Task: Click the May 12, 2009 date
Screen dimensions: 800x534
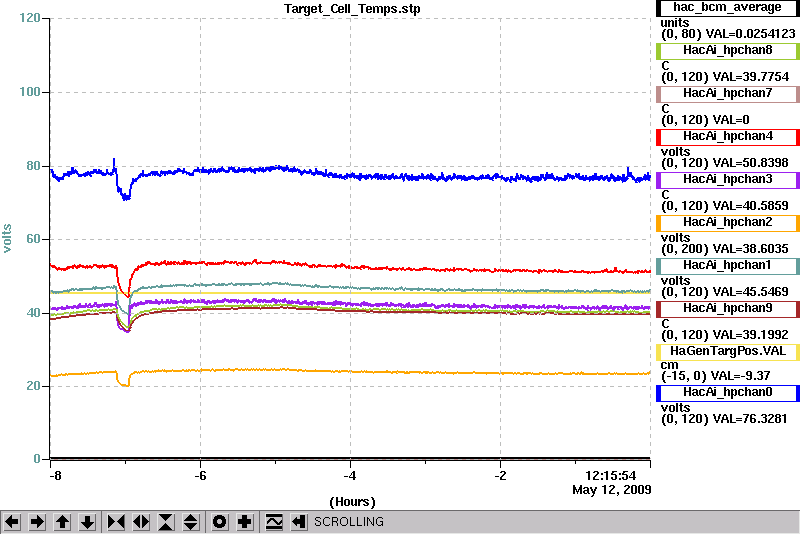Action: click(x=612, y=490)
